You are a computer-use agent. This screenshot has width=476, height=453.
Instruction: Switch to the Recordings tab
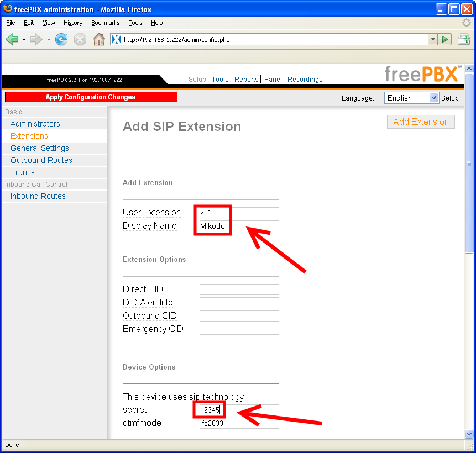tap(305, 79)
